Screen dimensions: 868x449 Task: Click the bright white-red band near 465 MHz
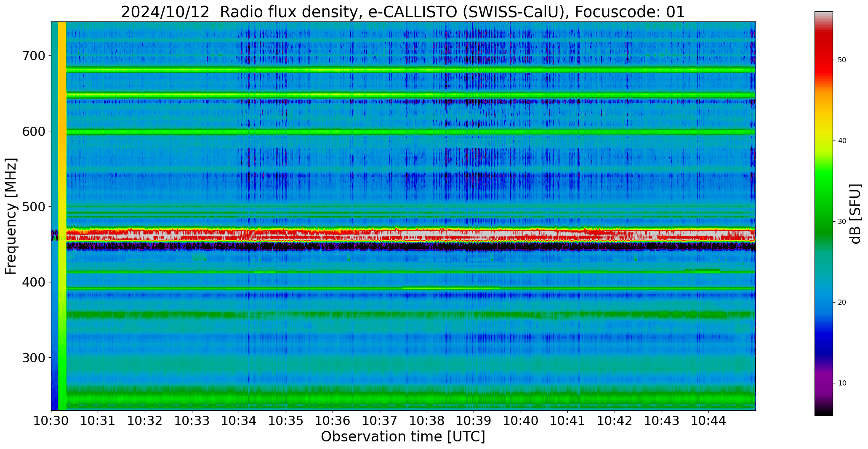point(410,234)
